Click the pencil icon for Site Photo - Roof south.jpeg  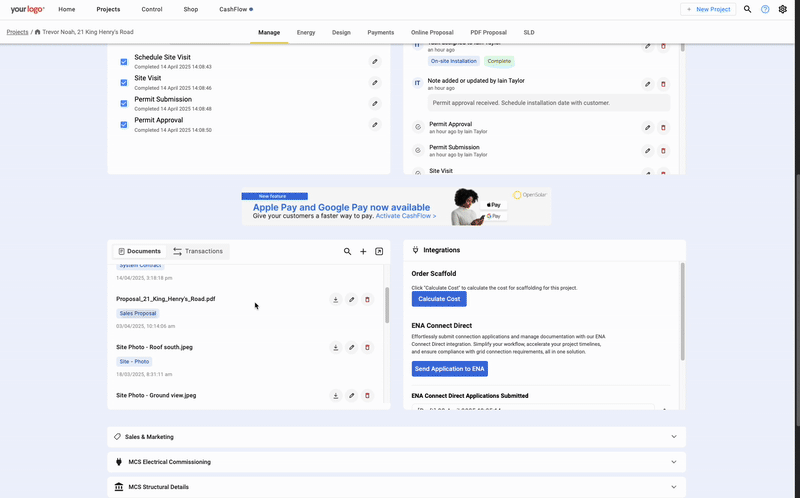(x=352, y=347)
